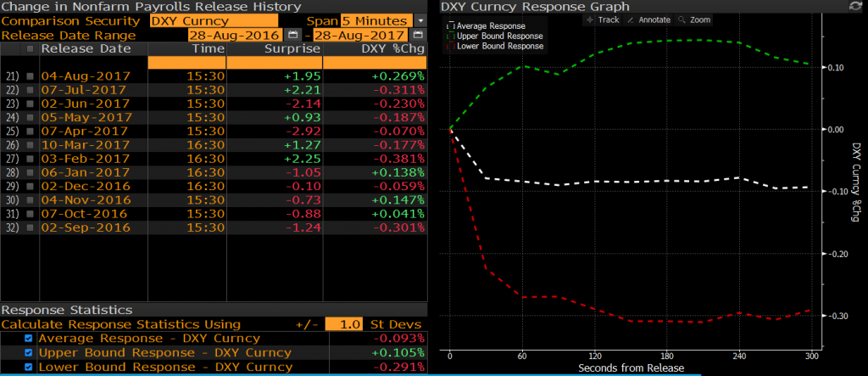
Task: Click the Span field showing 5 Minutes
Action: pos(376,21)
